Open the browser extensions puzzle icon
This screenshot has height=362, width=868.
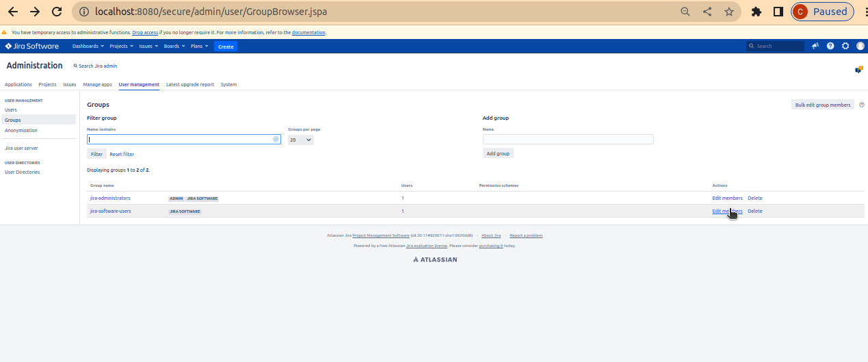(756, 12)
